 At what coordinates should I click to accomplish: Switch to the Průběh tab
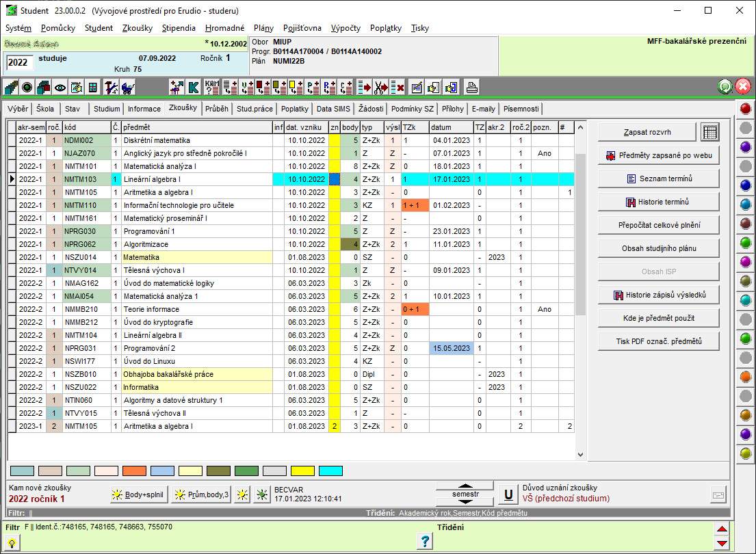coord(216,109)
